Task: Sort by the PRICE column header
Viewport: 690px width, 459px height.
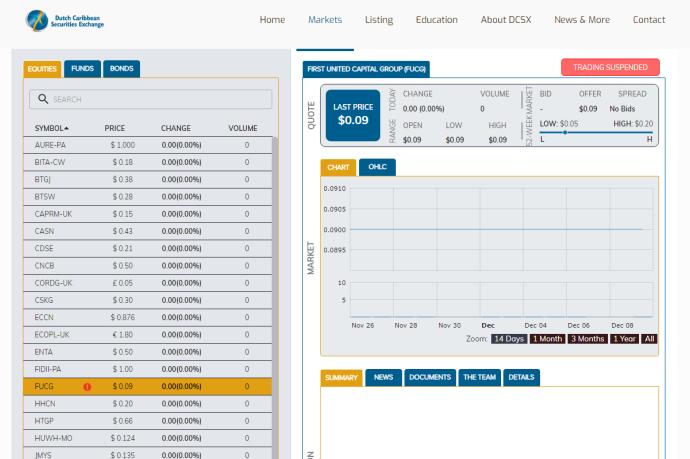Action: click(x=114, y=128)
